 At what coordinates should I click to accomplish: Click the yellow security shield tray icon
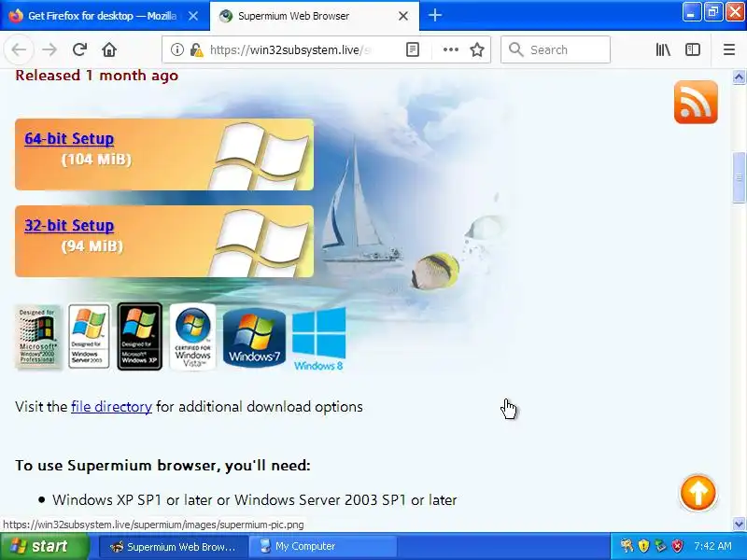point(643,546)
